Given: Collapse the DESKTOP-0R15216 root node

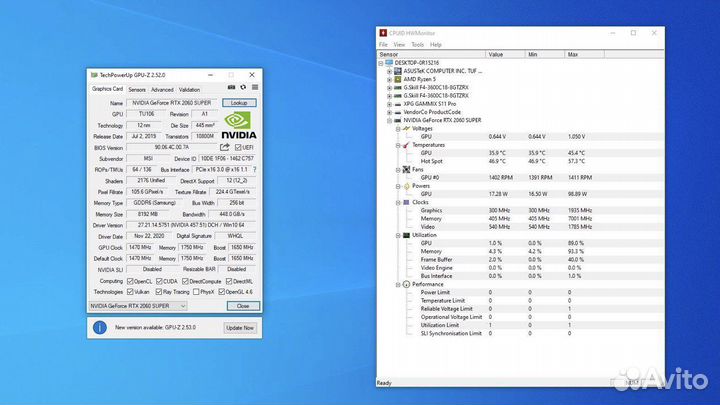Looking at the screenshot, I should pyautogui.click(x=381, y=63).
